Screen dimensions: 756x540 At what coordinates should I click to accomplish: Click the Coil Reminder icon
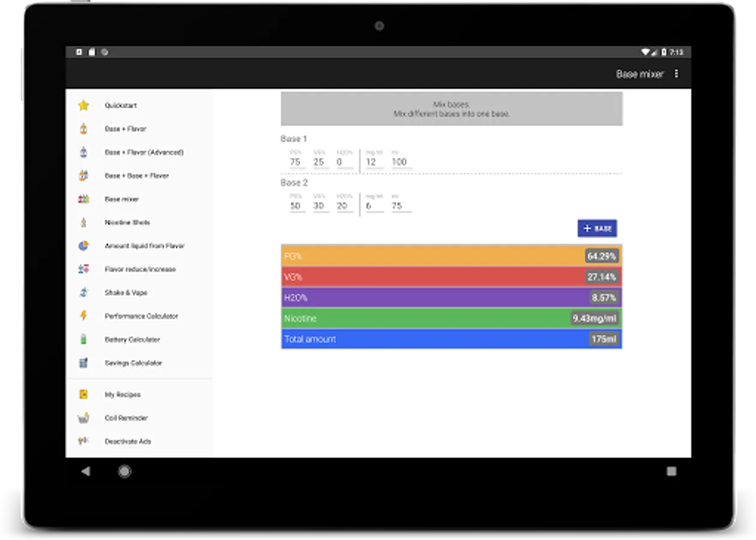click(83, 418)
